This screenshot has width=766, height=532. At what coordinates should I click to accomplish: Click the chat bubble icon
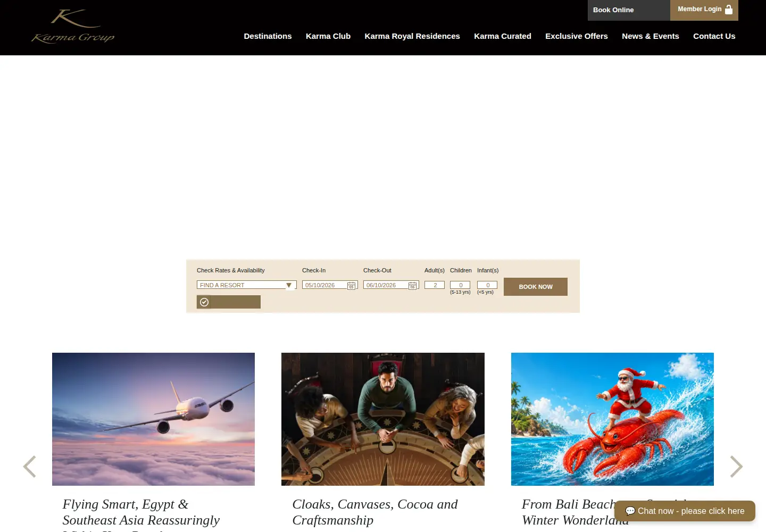630,511
